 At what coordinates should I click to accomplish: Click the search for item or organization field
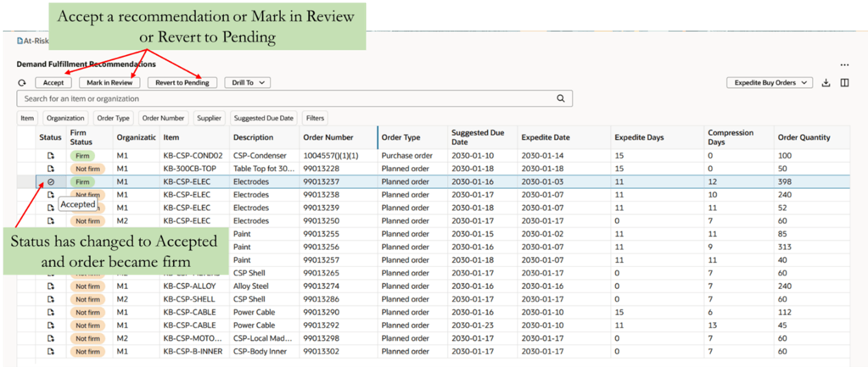[294, 99]
